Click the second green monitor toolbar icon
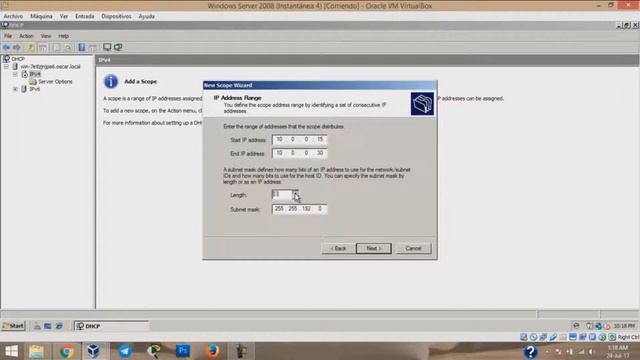Viewport: 640px width, 360px height. (x=118, y=47)
